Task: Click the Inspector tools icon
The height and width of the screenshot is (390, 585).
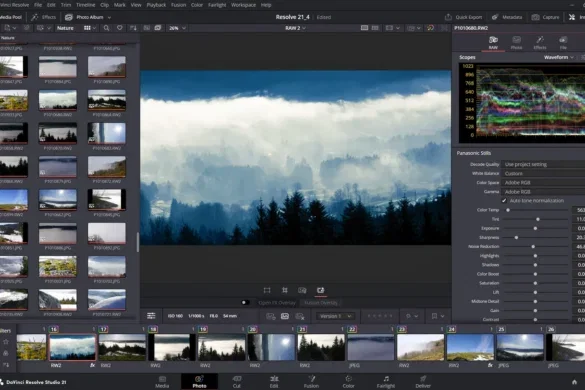Action: pyautogui.click(x=572, y=17)
